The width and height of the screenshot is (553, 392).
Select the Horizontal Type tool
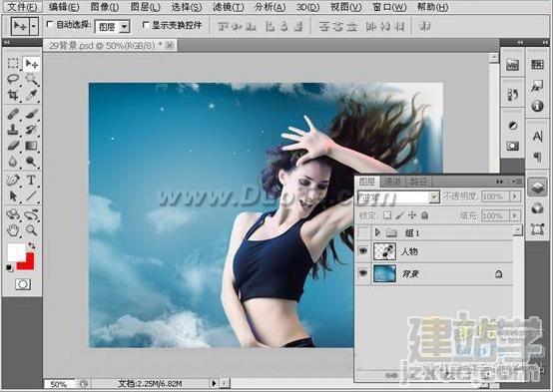[31, 181]
